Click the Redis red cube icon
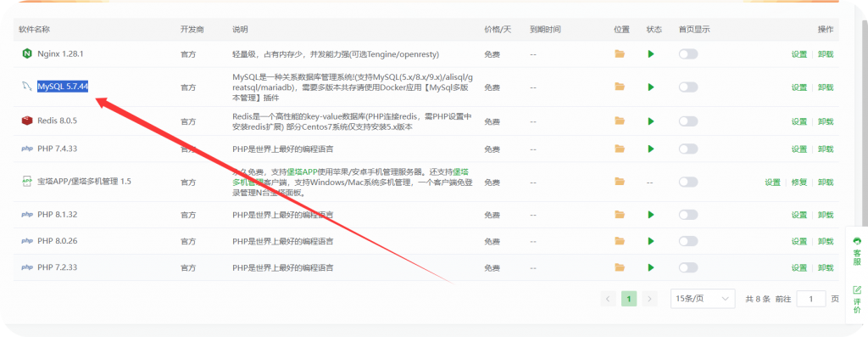868x337 pixels. pyautogui.click(x=26, y=121)
